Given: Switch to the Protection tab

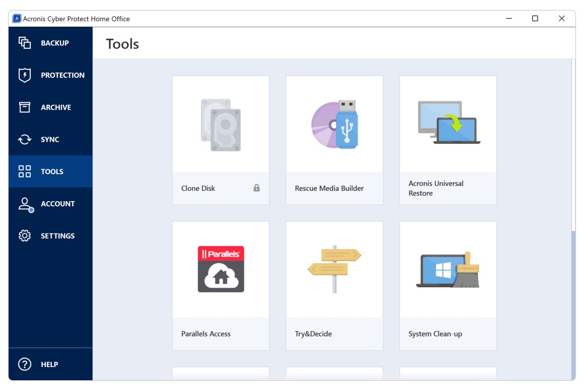Looking at the screenshot, I should point(50,75).
